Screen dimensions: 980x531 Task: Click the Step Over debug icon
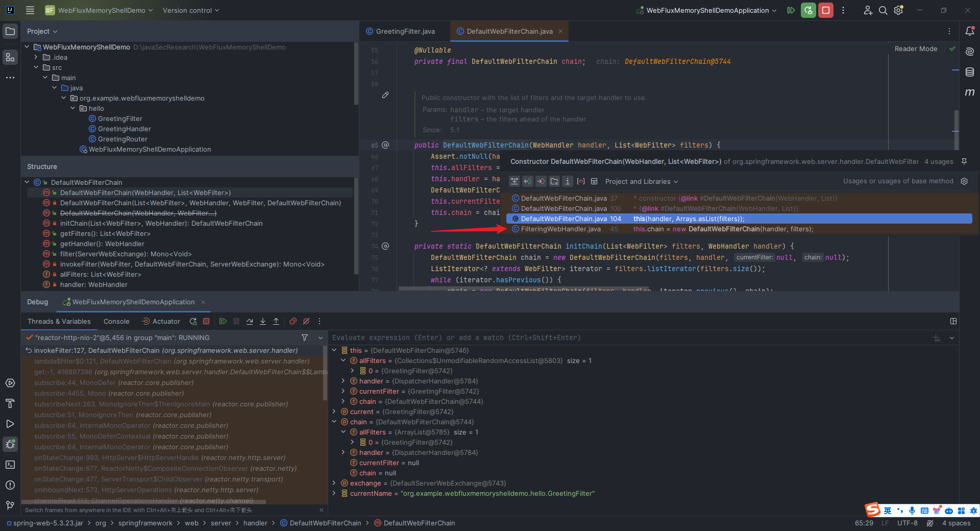coord(250,321)
